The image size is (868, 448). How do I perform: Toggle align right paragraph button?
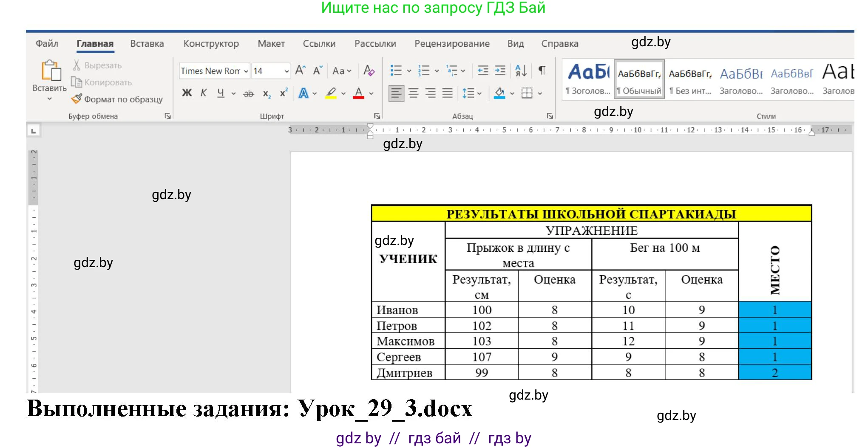(x=431, y=93)
